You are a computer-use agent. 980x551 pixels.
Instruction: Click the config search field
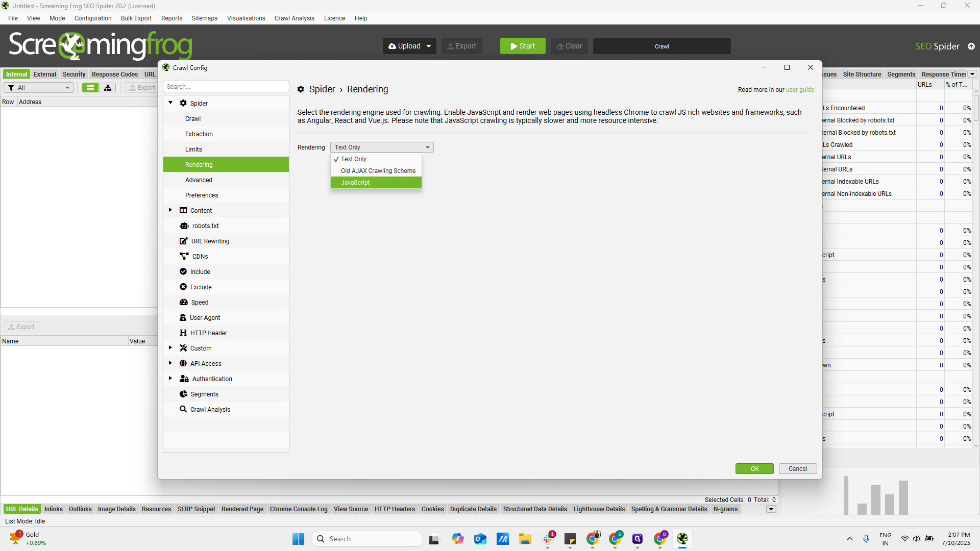pos(226,87)
